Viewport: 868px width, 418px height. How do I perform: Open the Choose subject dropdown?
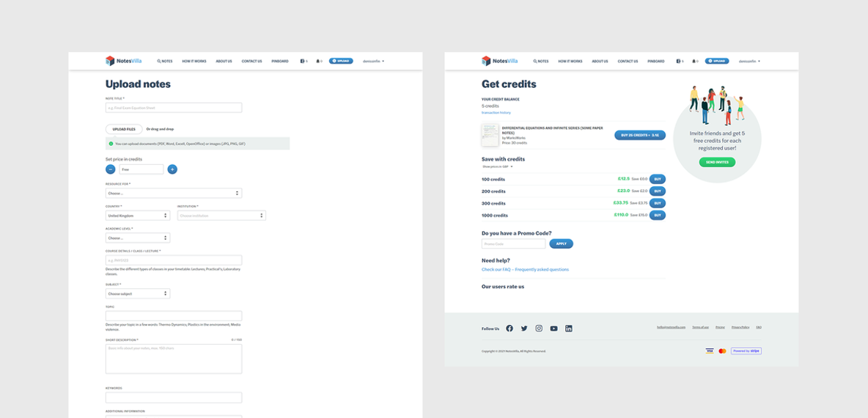(x=138, y=293)
